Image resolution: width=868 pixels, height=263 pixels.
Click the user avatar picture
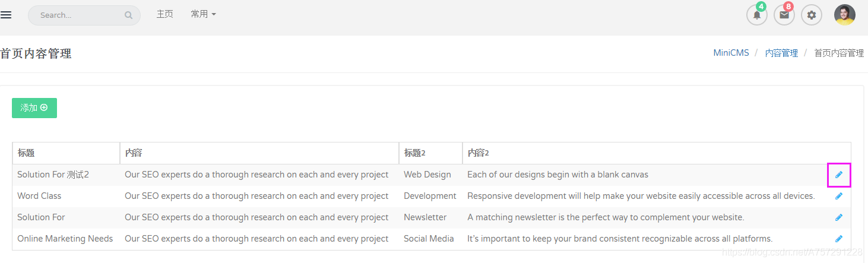845,15
